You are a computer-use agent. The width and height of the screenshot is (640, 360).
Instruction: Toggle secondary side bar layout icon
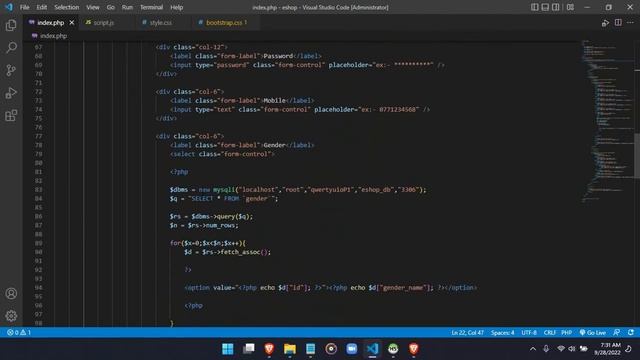556,7
